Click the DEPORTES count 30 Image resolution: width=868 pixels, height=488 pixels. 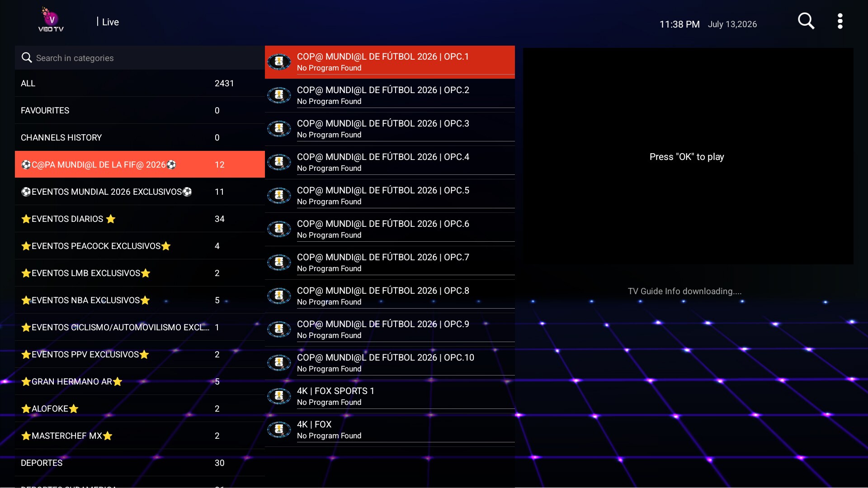(x=219, y=463)
